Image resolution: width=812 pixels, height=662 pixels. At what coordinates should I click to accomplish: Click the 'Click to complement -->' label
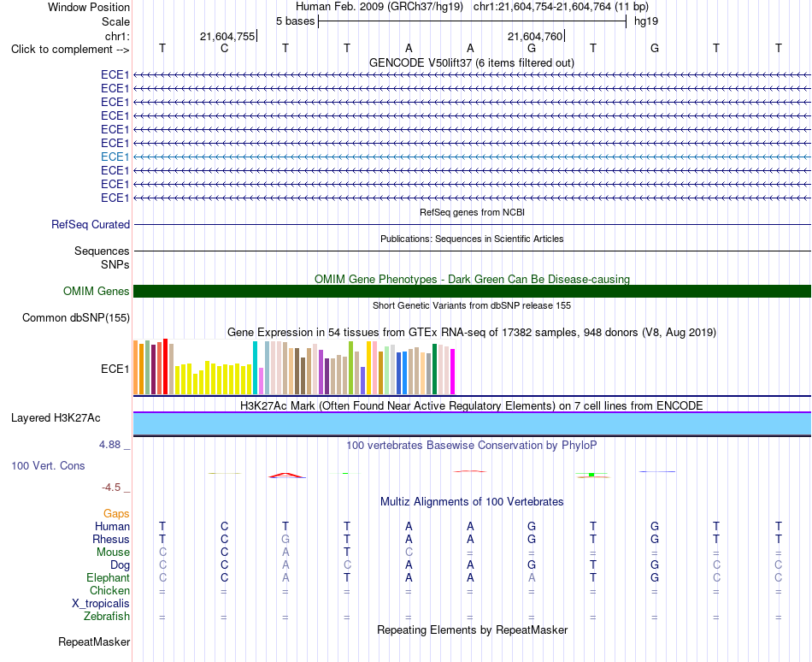(x=70, y=50)
